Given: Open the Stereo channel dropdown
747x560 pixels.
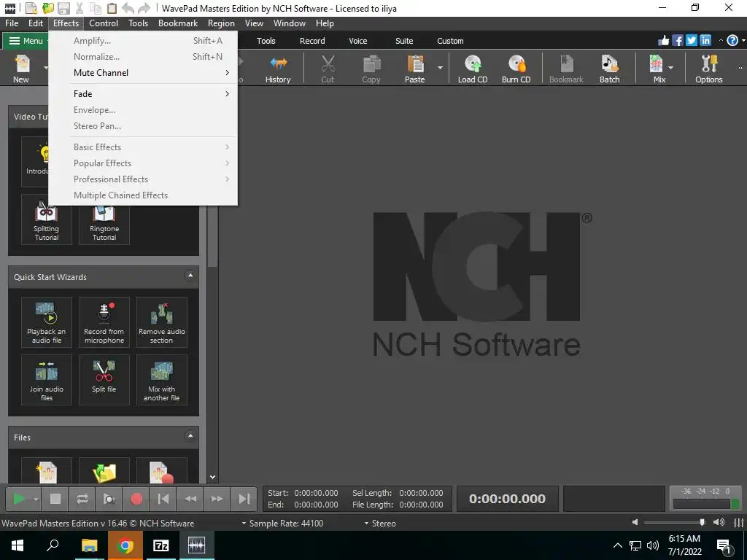Looking at the screenshot, I should [x=380, y=524].
